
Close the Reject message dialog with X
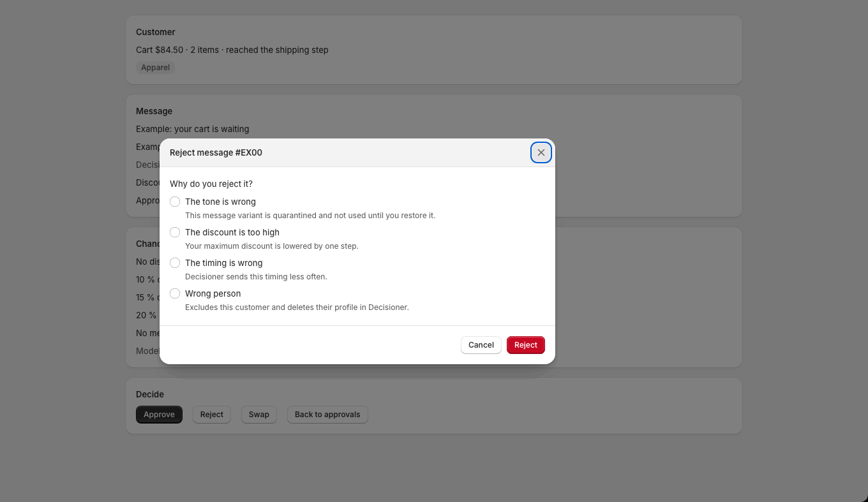(x=541, y=152)
